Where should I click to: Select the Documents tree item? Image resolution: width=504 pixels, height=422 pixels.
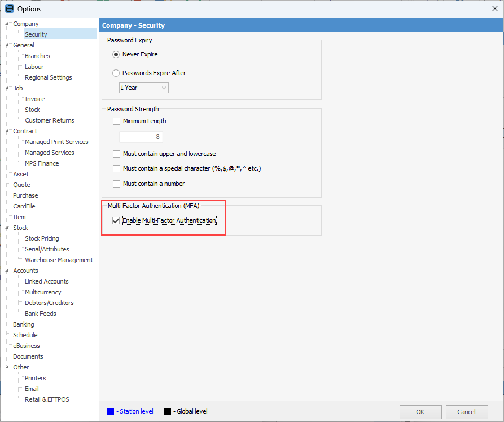point(28,356)
